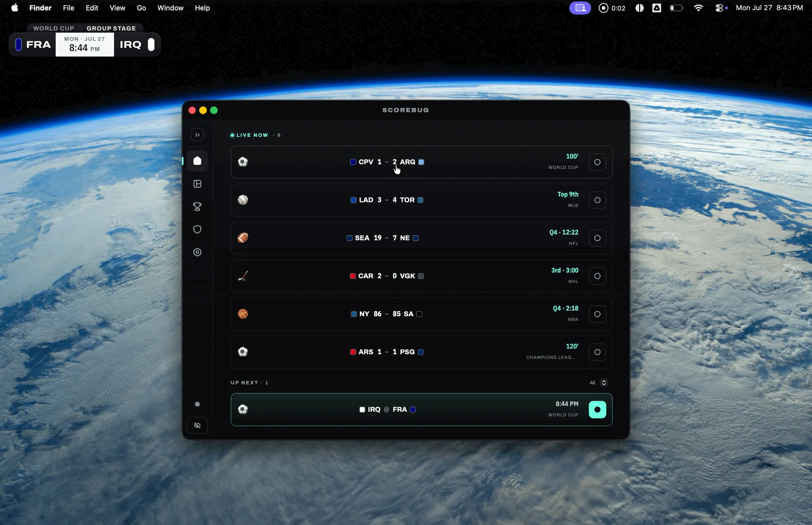Open the Wi-Fi menu bar icon
The width and height of the screenshot is (812, 525).
tap(698, 8)
